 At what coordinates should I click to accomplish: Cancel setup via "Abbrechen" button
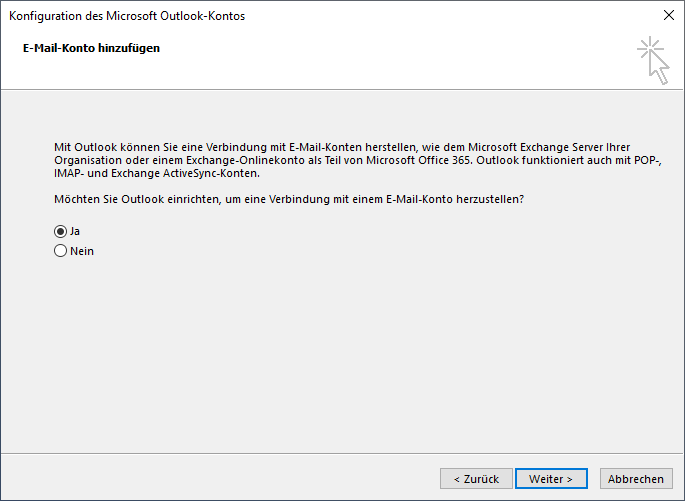[x=636, y=479]
